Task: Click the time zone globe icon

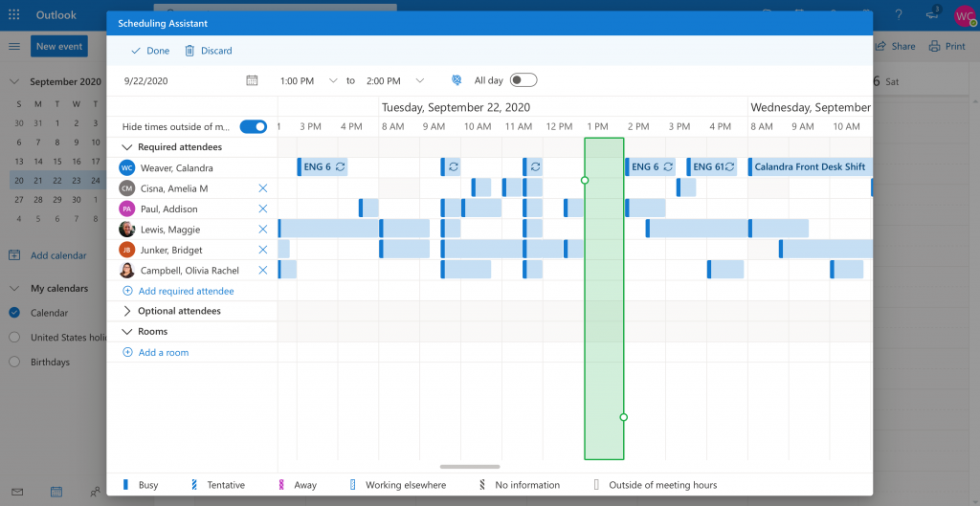Action: tap(457, 81)
